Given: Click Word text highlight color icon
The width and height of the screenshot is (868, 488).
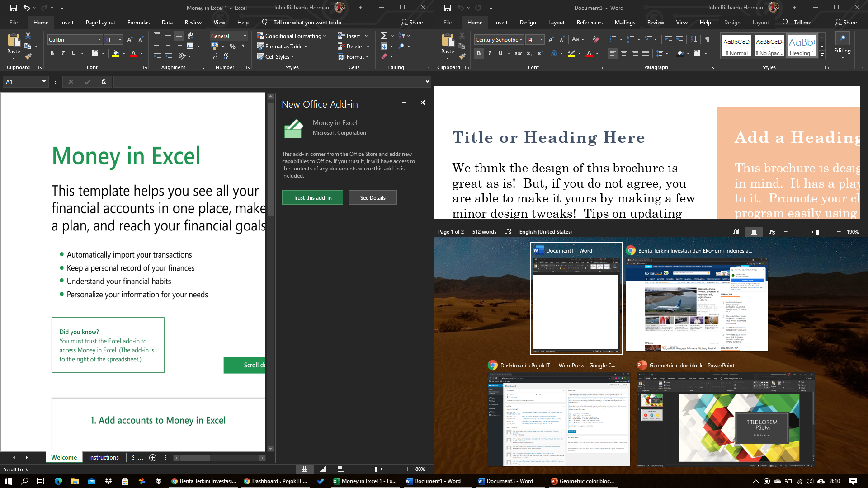Looking at the screenshot, I should (571, 53).
